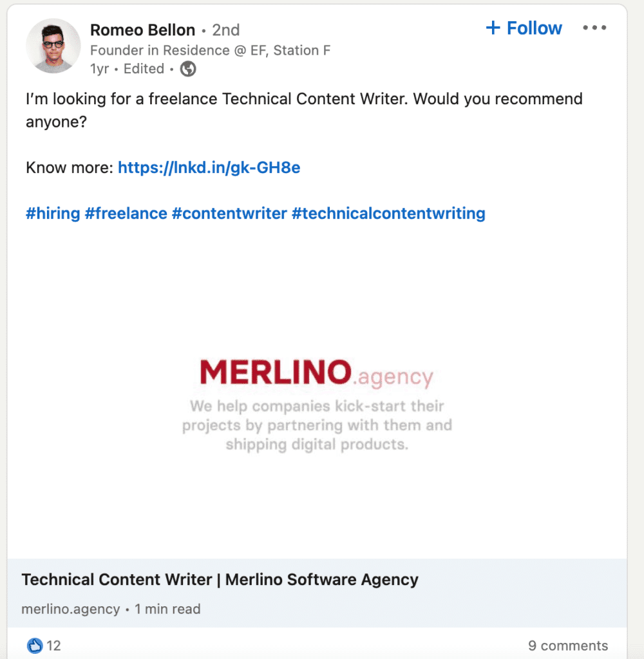Screen dimensions: 644x659
Task: View the 9 comments on the post
Action: click(568, 645)
